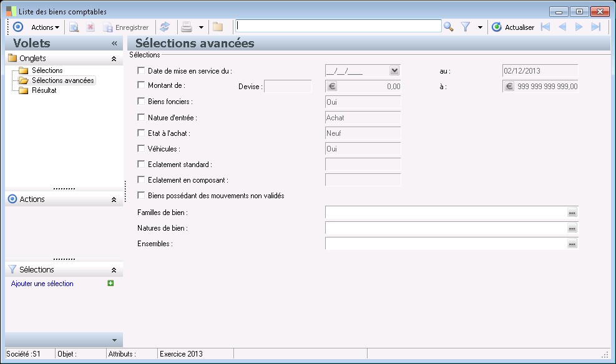Collapse the Onglets section
The image size is (616, 364).
tap(114, 59)
